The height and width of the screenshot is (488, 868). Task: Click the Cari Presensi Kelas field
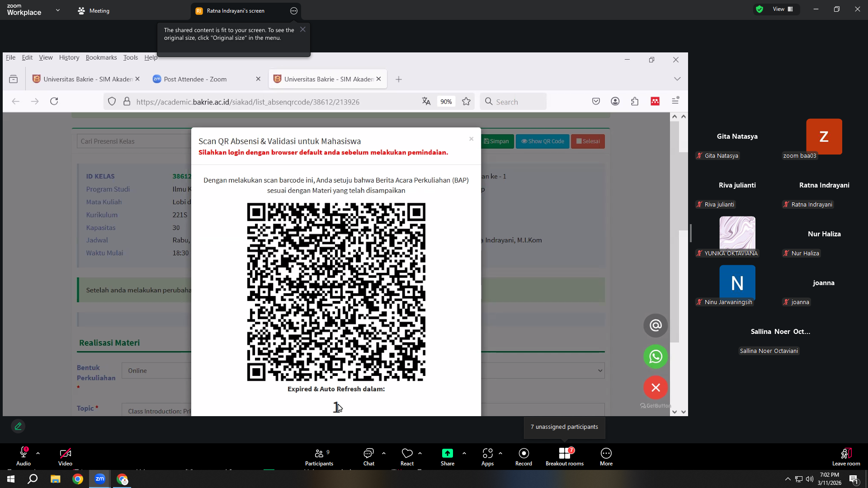(134, 141)
